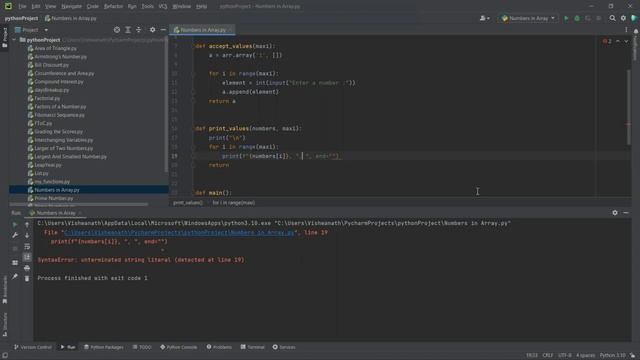This screenshot has width=640, height=360.
Task: Open the Tools menu
Action: tap(148, 7)
